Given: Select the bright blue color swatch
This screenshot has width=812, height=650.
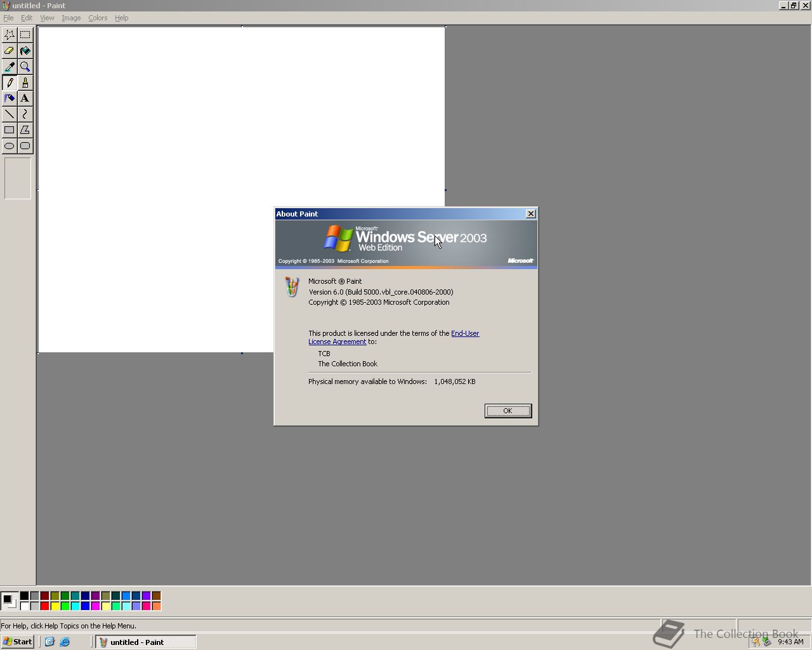Looking at the screenshot, I should click(85, 606).
